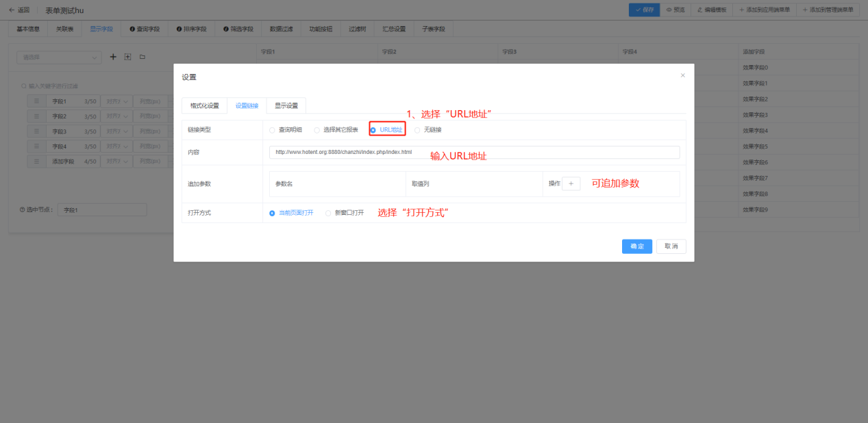Open the 请选择 dropdown
868x423 pixels.
coord(59,57)
